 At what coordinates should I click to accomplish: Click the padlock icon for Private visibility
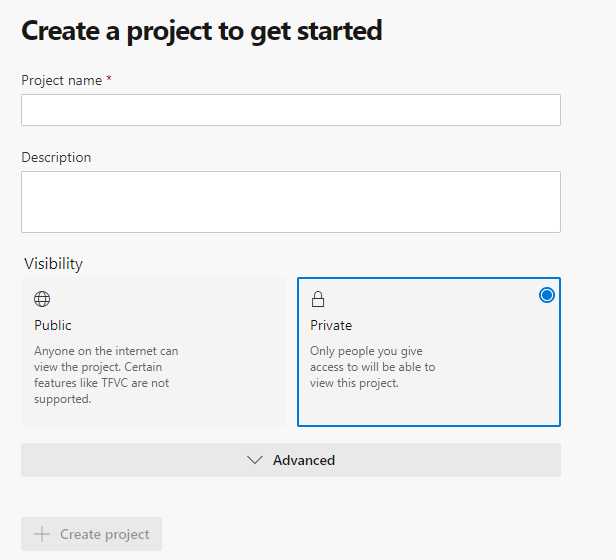pyautogui.click(x=318, y=299)
